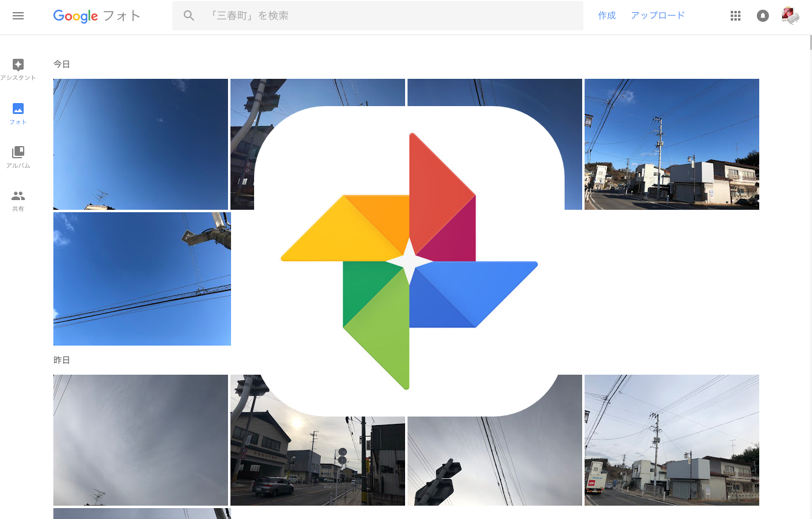This screenshot has width=812, height=519.
Task: Click the search magnifier icon
Action: [189, 16]
